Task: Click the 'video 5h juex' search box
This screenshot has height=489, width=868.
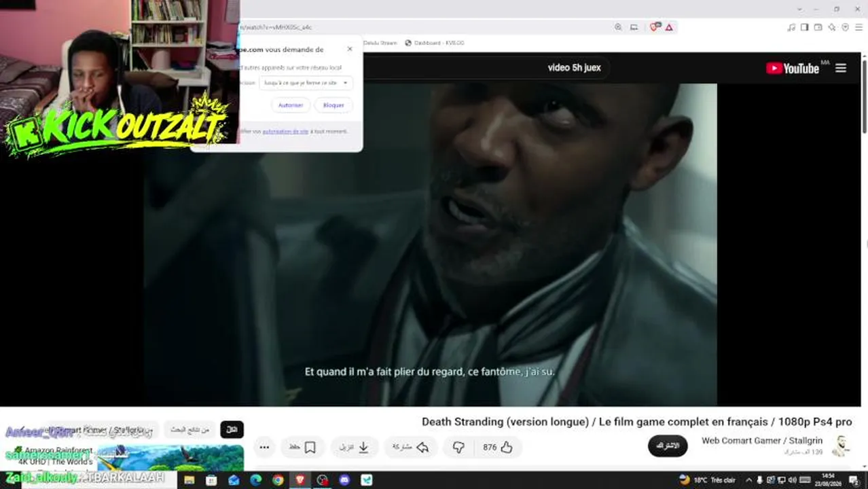Action: 574,68
